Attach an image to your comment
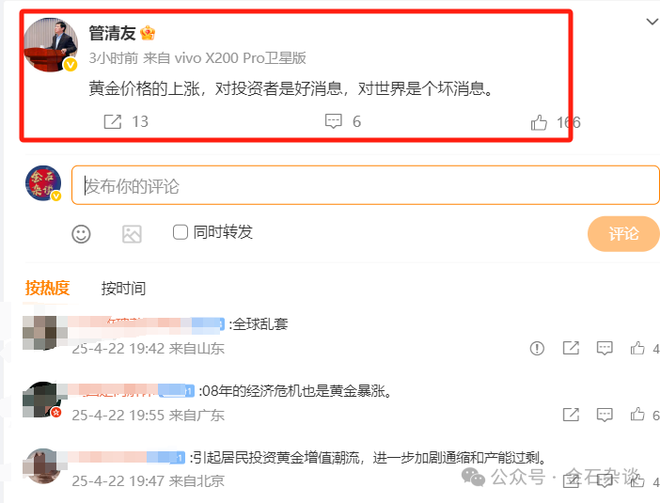Image resolution: width=660 pixels, height=503 pixels. click(x=132, y=234)
